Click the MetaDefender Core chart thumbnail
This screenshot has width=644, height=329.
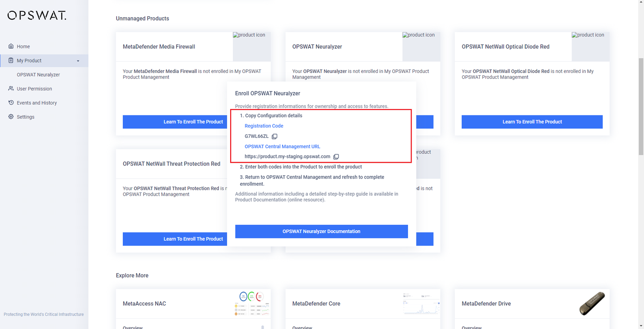[421, 303]
